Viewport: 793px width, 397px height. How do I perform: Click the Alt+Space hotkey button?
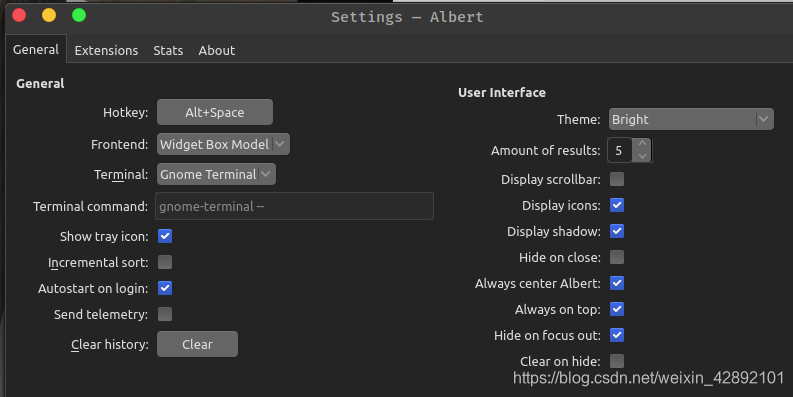215,112
